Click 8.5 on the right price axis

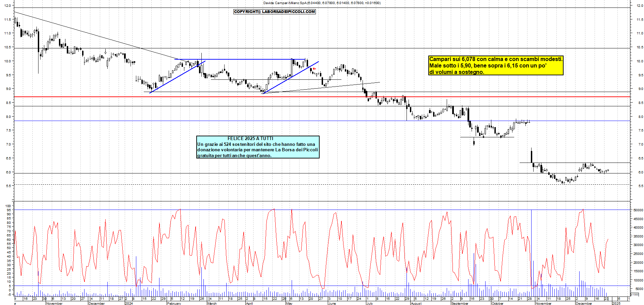(x=641, y=103)
